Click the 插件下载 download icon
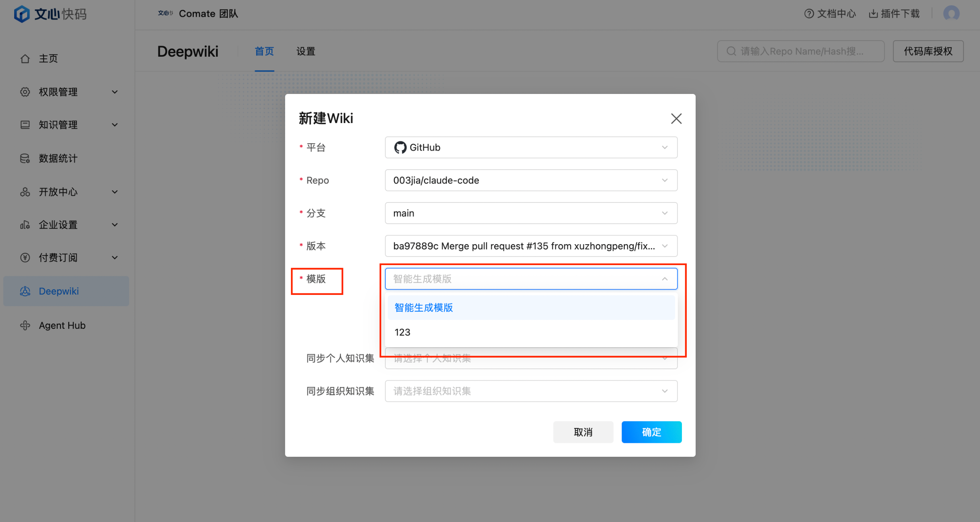 coord(873,14)
